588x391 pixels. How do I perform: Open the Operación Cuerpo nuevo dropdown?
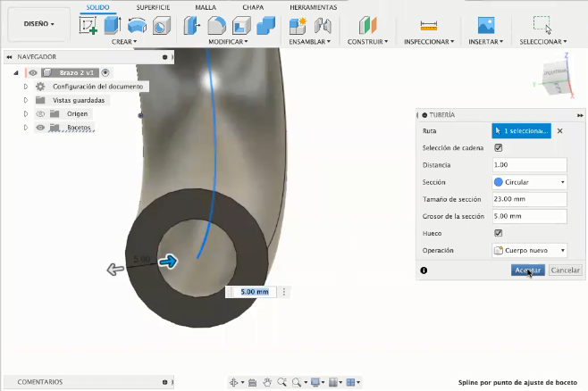click(529, 251)
